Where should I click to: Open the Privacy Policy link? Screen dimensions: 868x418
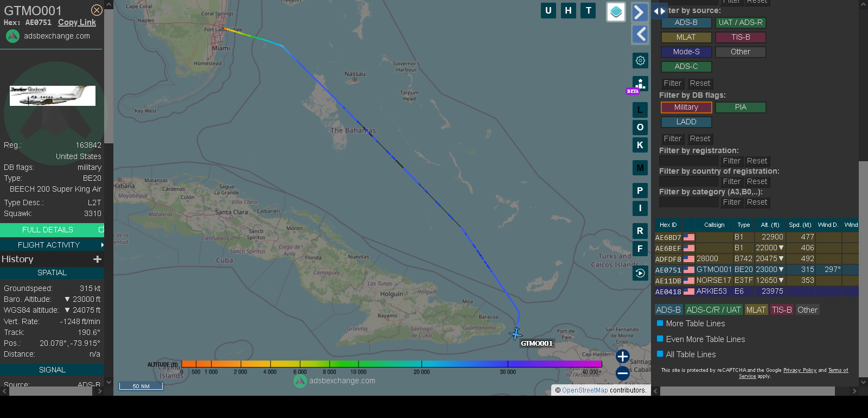800,370
